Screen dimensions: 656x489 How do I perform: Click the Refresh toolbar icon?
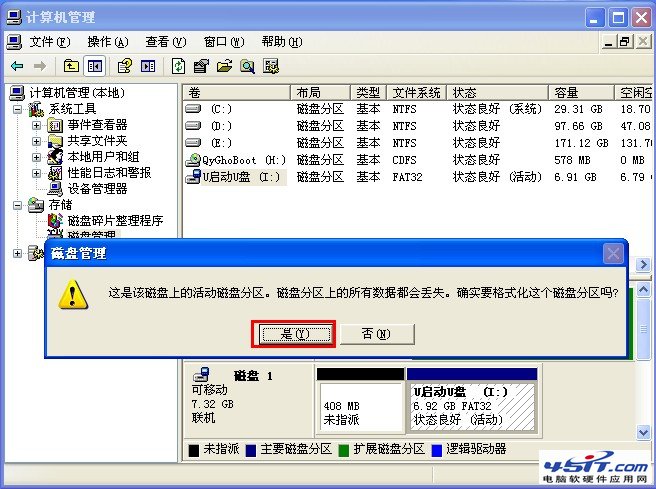click(179, 66)
